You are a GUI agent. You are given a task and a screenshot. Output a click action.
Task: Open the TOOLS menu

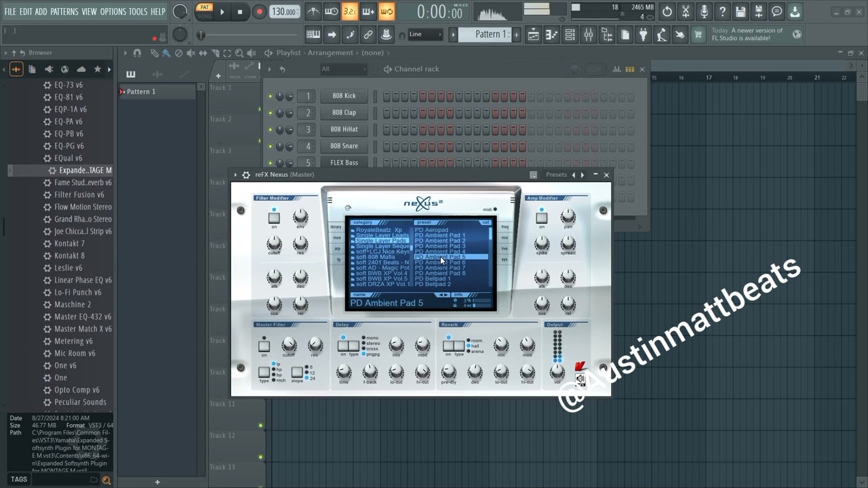(x=138, y=12)
